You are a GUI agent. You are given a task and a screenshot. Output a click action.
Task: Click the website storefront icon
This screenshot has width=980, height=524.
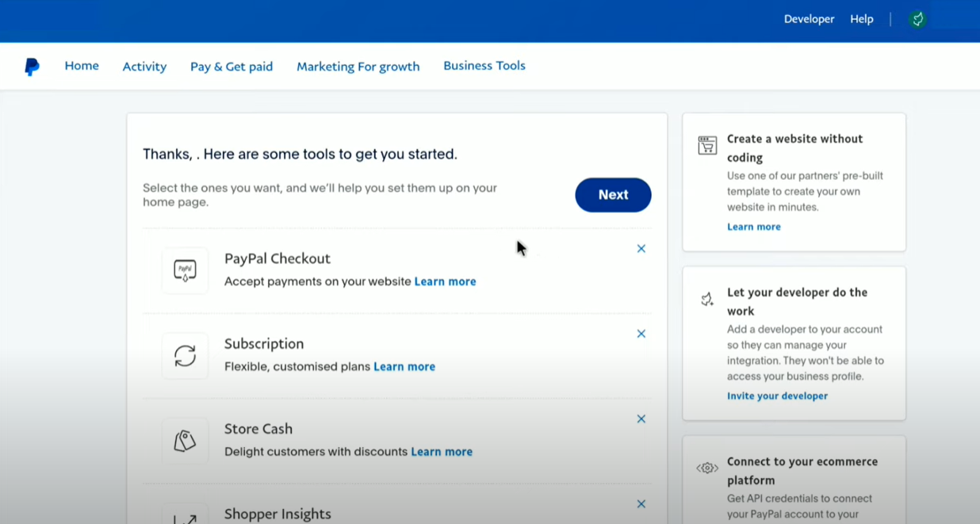(707, 145)
